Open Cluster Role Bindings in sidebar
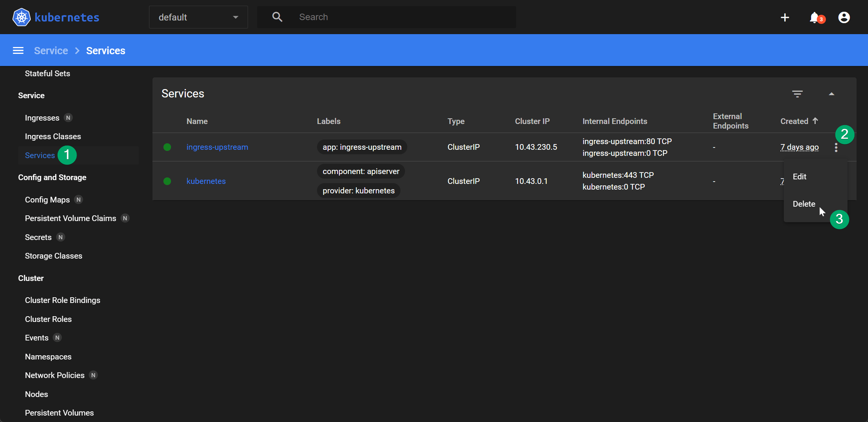The height and width of the screenshot is (422, 868). (63, 300)
